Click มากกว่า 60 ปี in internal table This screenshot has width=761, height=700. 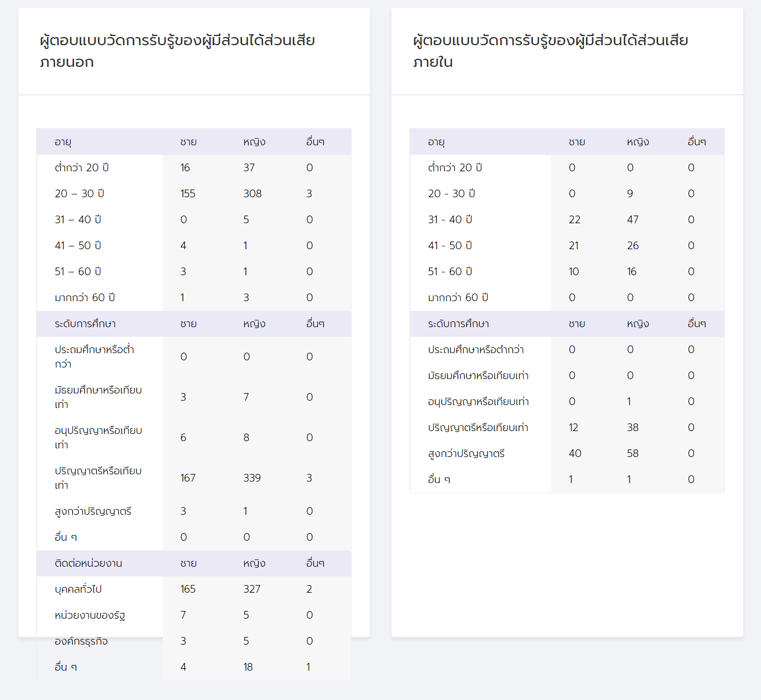coord(458,298)
